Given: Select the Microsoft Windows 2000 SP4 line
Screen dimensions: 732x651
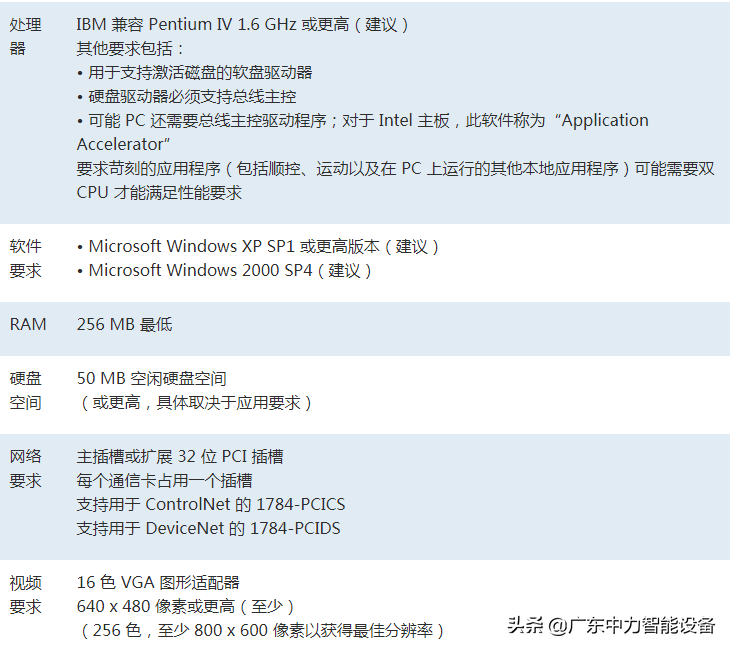Looking at the screenshot, I should 224,270.
